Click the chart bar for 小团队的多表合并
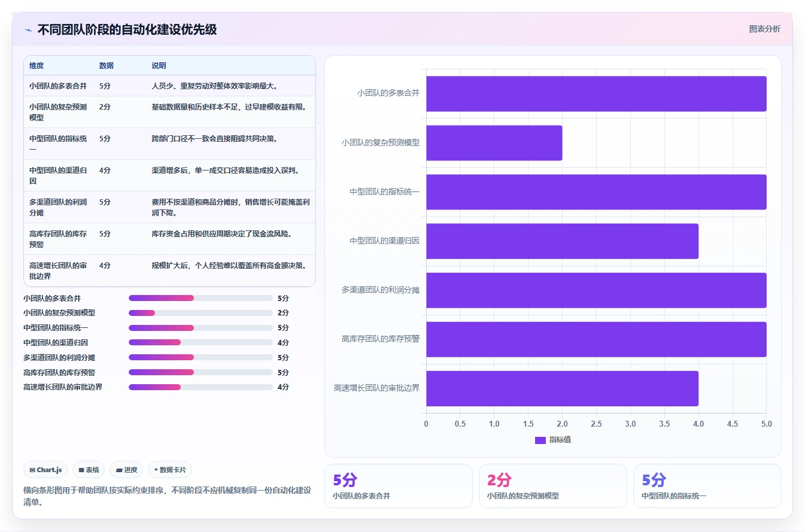The width and height of the screenshot is (805, 532). 596,93
